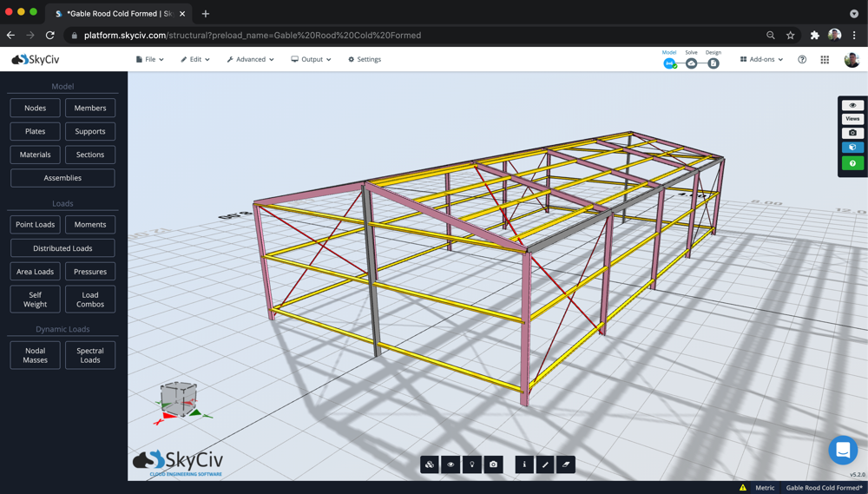Screen dimensions: 868x494
Task: Click the bottom toolbar camera screenshot icon
Action: point(493,464)
